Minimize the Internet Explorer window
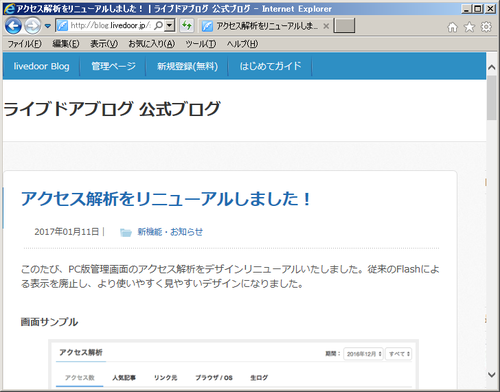This screenshot has width=500, height=392. 467,9
